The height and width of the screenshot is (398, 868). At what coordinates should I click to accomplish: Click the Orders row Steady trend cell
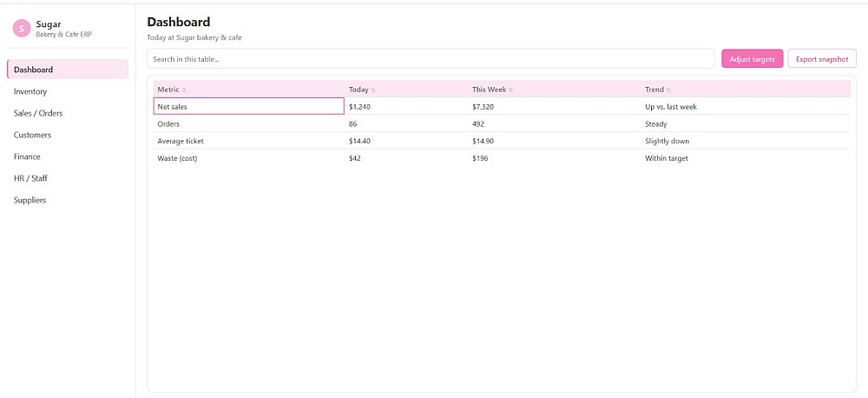(x=656, y=123)
